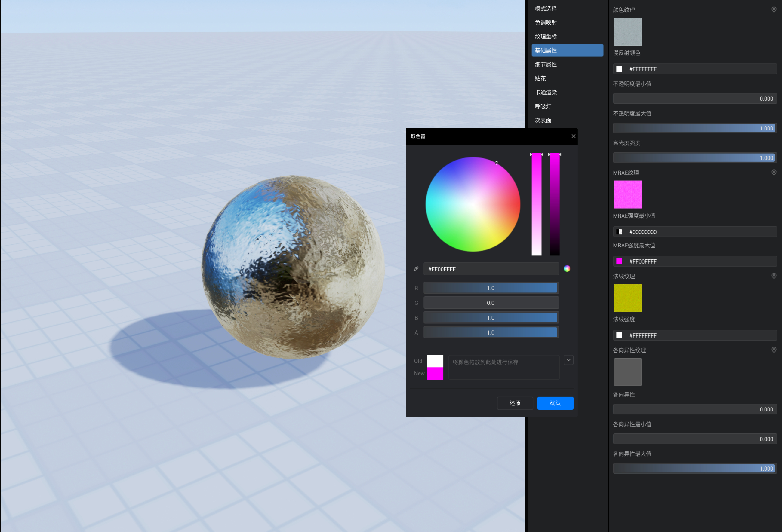Screen dimensions: 782x532
Task: Adjust the 不透明度最小值 slider
Action: tap(695, 99)
